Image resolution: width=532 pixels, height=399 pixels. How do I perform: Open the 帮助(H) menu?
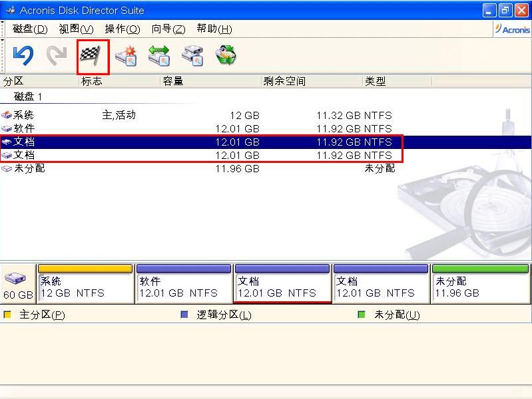point(214,29)
